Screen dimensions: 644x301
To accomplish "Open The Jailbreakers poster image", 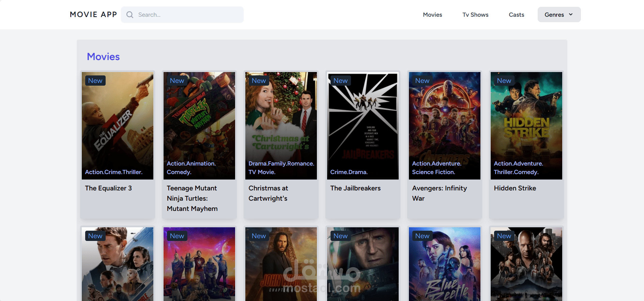I will point(363,126).
